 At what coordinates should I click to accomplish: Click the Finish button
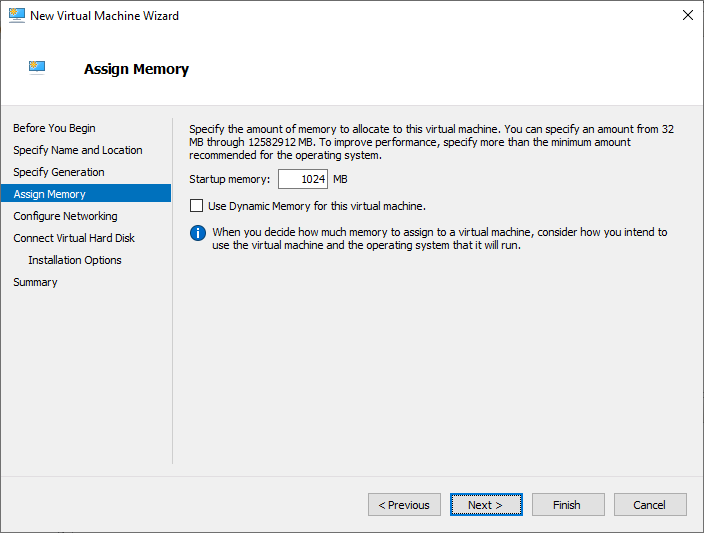(x=568, y=505)
